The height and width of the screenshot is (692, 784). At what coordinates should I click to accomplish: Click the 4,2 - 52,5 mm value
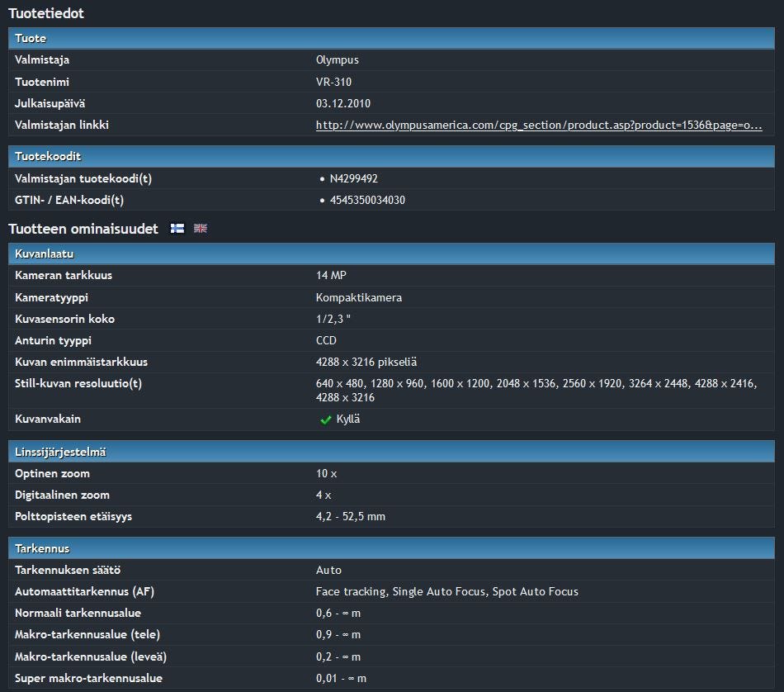351,516
